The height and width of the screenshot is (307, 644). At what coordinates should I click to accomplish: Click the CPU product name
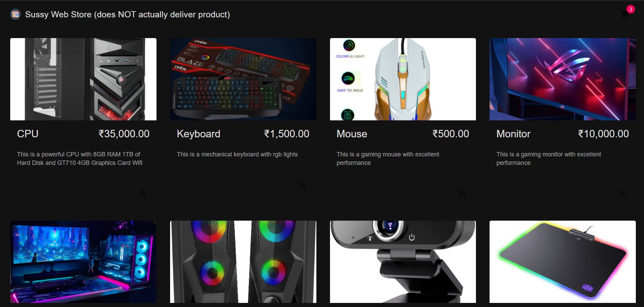[x=28, y=134]
